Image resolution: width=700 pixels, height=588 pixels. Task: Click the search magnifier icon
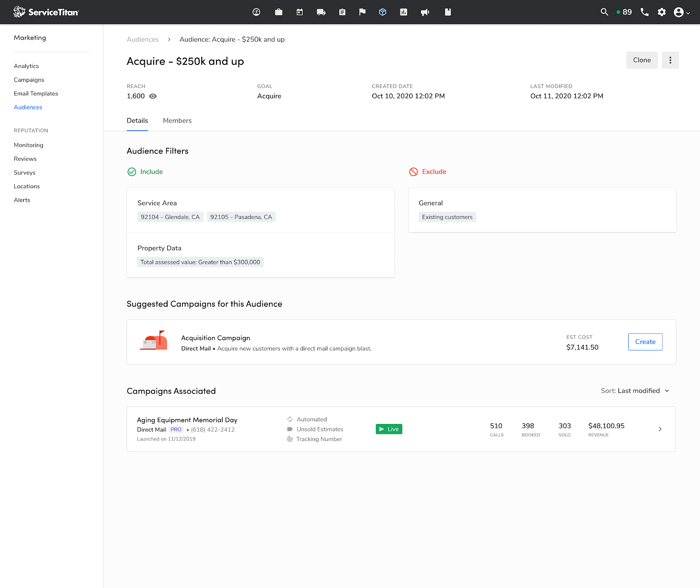[604, 12]
